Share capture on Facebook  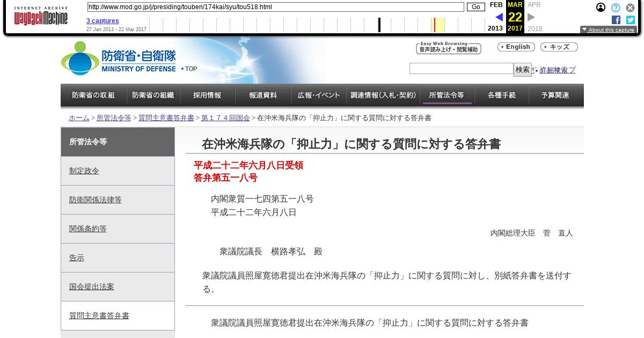tap(616, 20)
